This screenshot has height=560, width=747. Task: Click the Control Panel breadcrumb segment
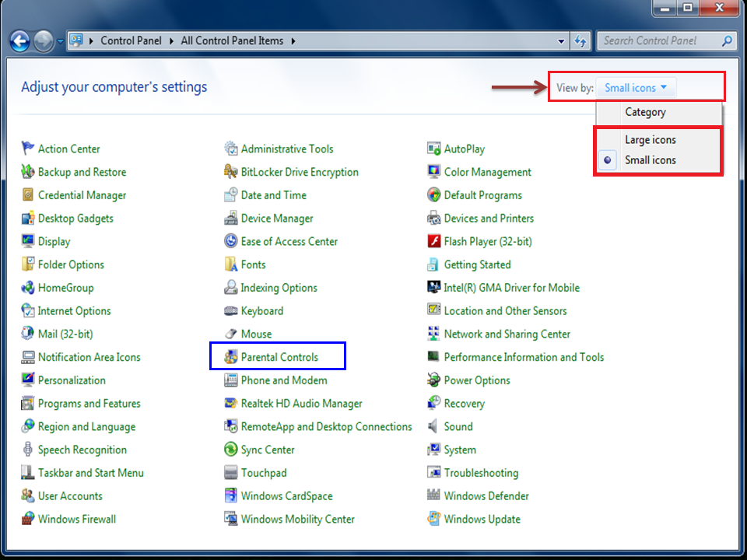click(131, 41)
